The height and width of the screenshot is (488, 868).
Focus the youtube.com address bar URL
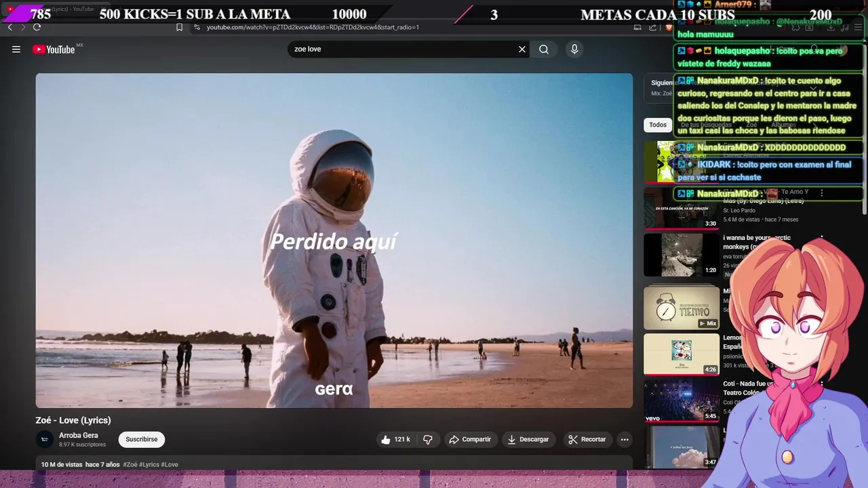(313, 27)
